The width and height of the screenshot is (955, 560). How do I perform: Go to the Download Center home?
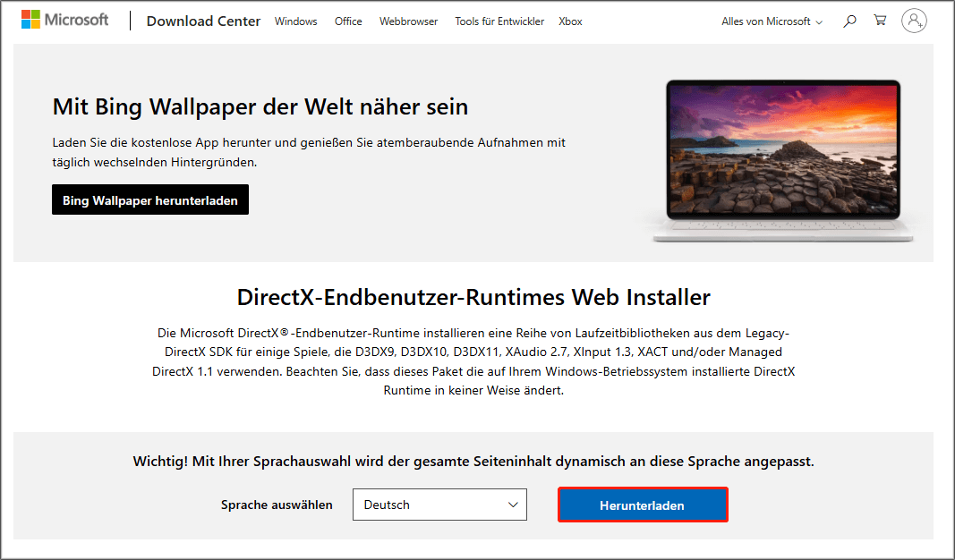(x=203, y=21)
